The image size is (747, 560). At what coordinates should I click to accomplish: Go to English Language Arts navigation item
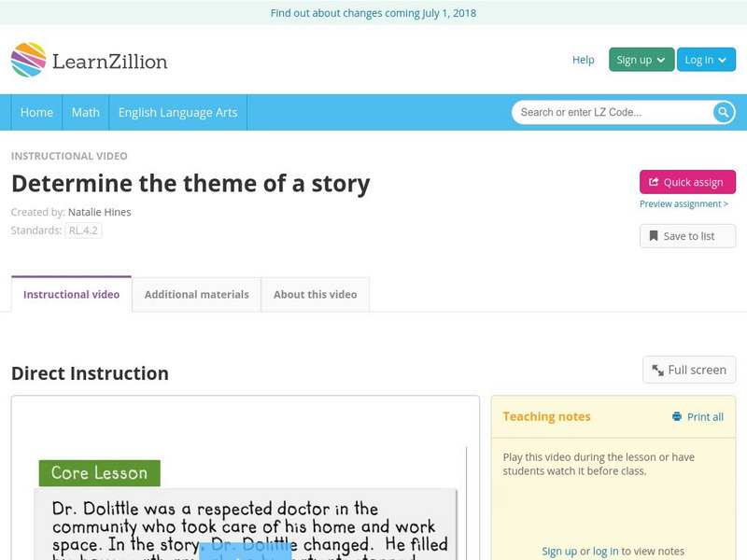tap(181, 112)
